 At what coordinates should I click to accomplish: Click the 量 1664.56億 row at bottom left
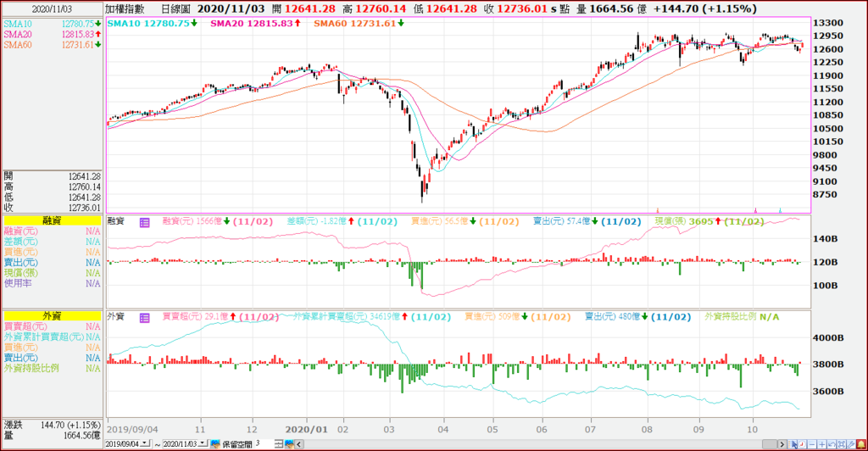(52, 436)
